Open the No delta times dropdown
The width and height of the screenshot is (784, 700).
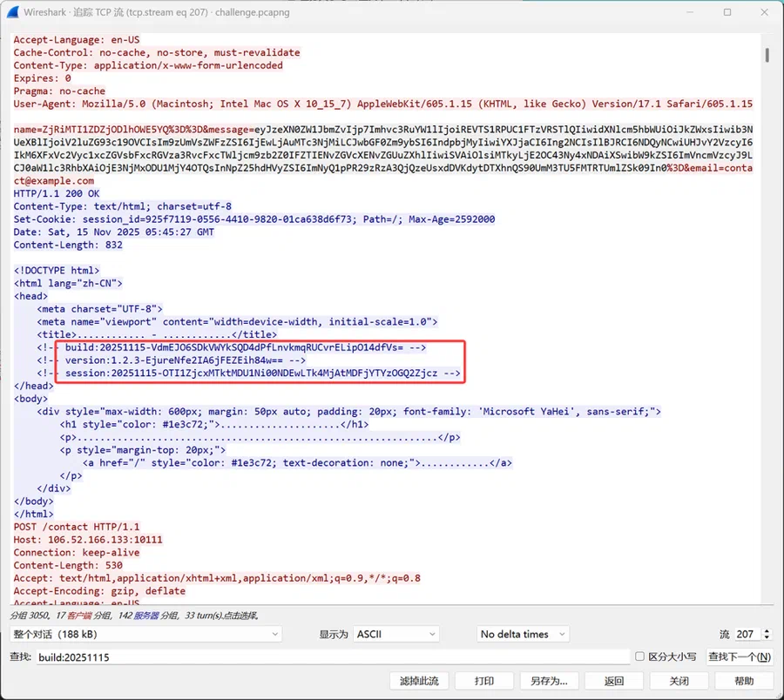point(523,634)
